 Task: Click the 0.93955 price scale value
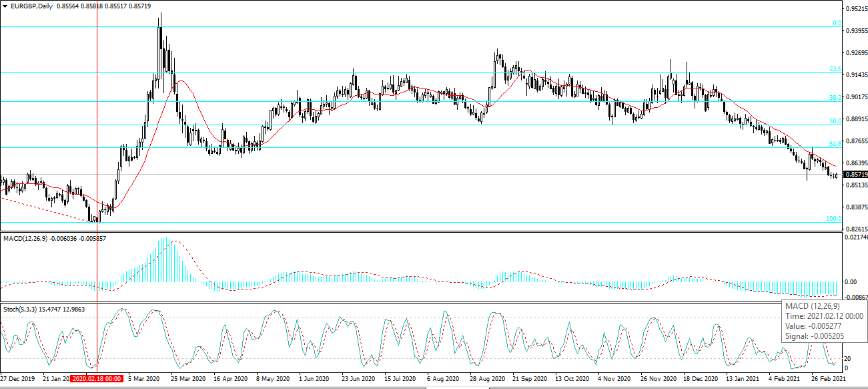tap(856, 31)
